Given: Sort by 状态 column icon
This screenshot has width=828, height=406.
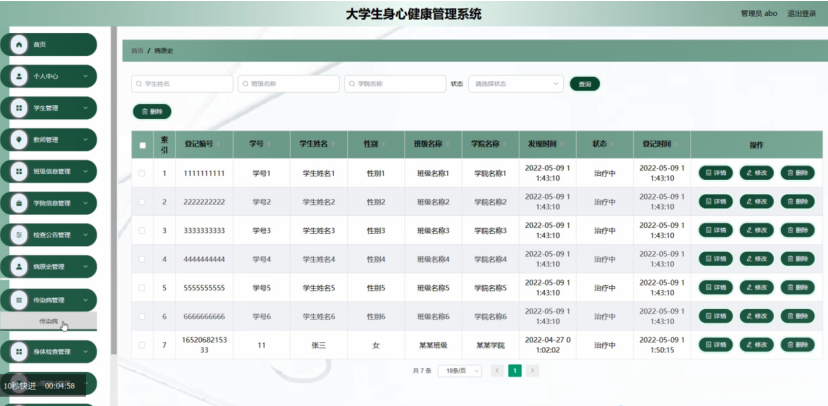Looking at the screenshot, I should click(x=612, y=144).
